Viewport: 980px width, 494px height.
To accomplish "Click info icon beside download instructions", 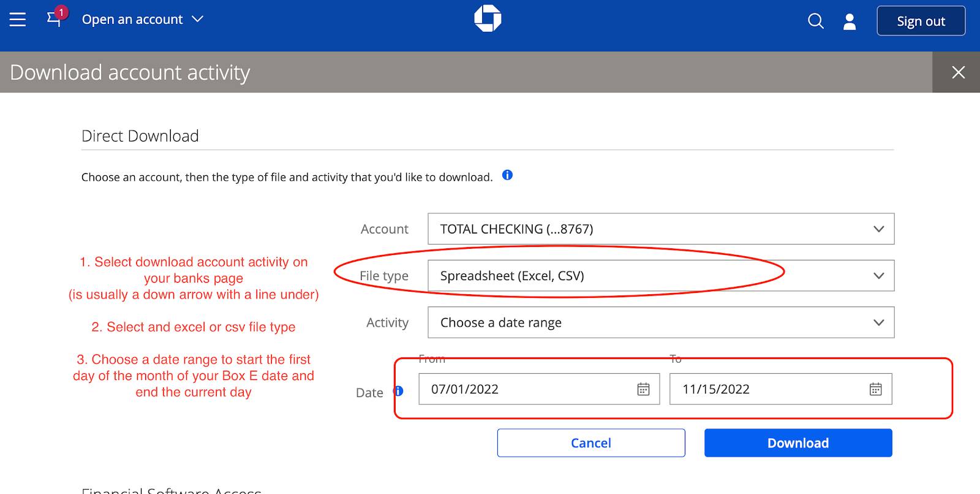I will (507, 175).
